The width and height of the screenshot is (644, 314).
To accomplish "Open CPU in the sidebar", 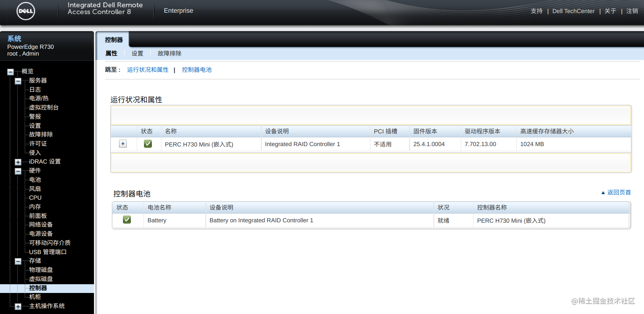I will (x=35, y=198).
